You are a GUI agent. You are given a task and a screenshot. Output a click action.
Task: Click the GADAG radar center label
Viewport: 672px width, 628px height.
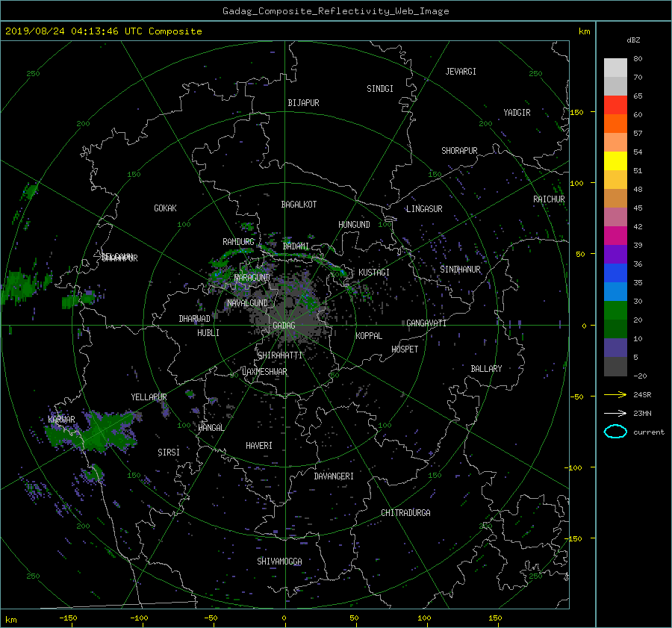(284, 326)
